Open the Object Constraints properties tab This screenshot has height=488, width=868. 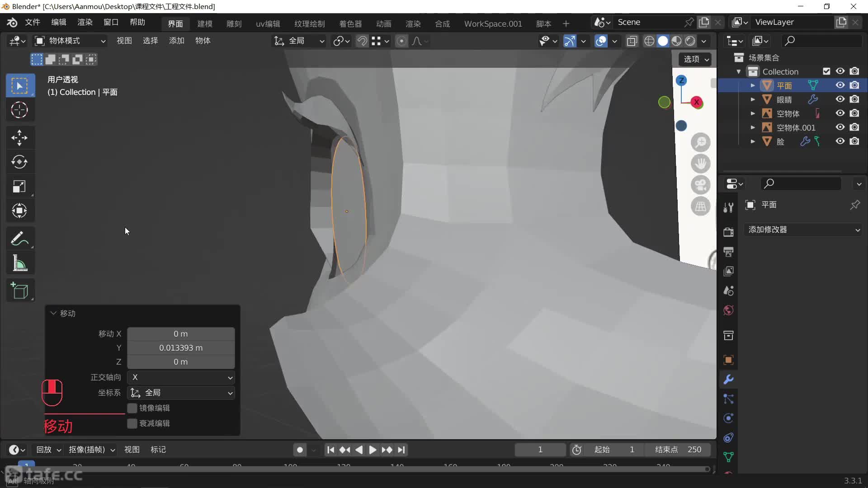[728, 438]
